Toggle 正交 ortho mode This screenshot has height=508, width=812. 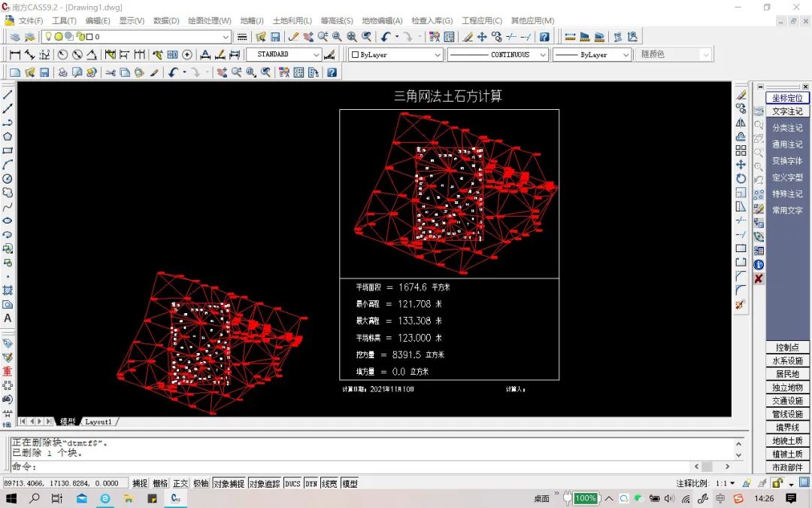pyautogui.click(x=180, y=484)
